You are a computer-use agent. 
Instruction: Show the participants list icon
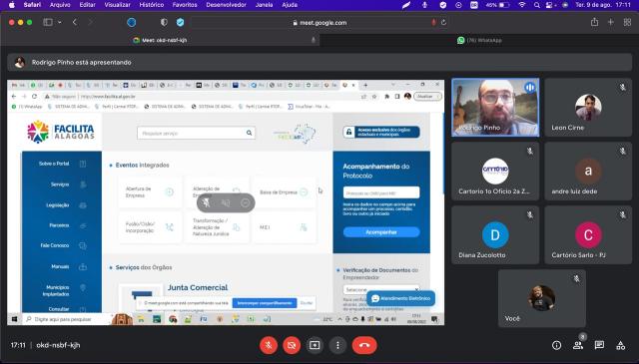(x=578, y=345)
